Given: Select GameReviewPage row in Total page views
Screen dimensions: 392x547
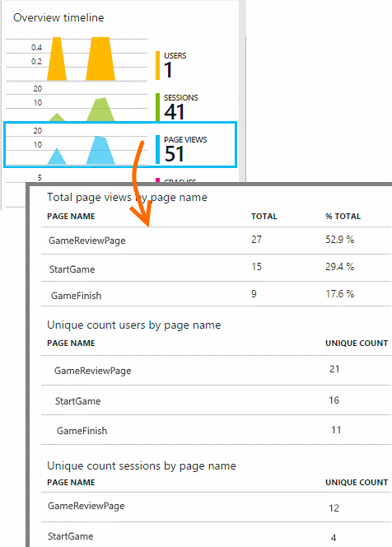Looking at the screenshot, I should pyautogui.click(x=217, y=241).
